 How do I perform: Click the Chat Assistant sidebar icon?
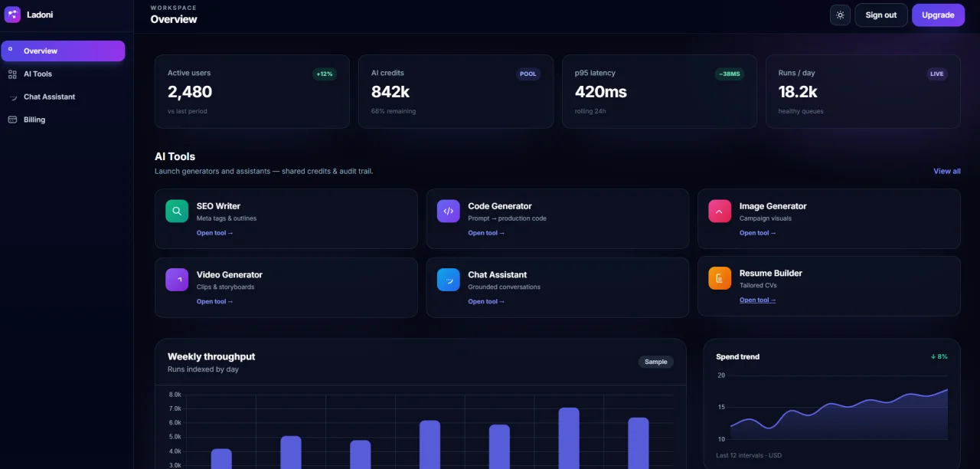pos(12,97)
